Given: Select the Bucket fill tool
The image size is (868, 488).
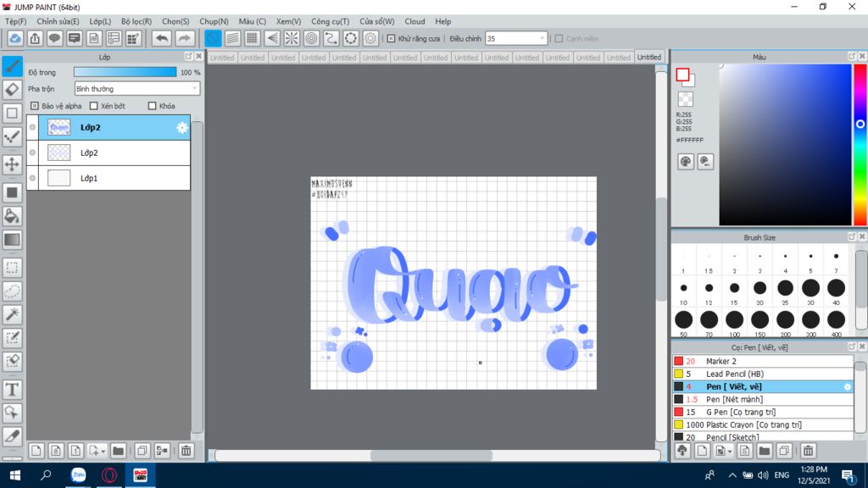Looking at the screenshot, I should point(12,216).
